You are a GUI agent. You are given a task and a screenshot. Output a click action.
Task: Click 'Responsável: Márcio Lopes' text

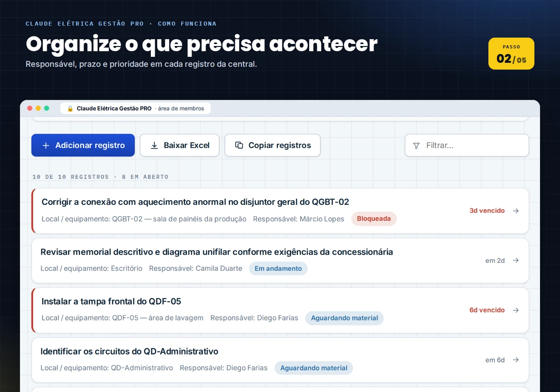(x=298, y=219)
